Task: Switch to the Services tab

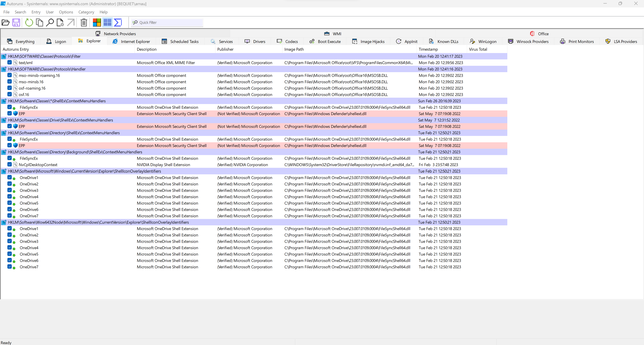Action: point(222,41)
